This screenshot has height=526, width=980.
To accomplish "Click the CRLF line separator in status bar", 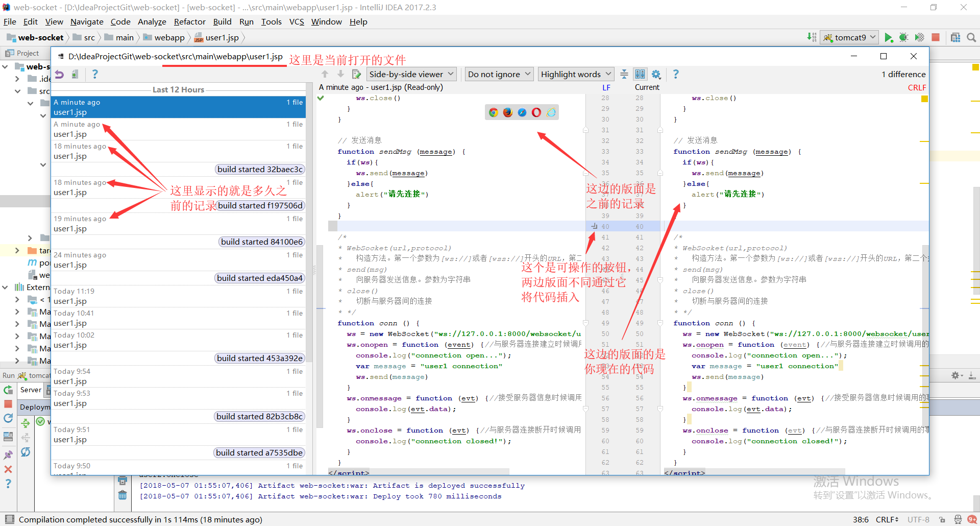I will pos(887,519).
